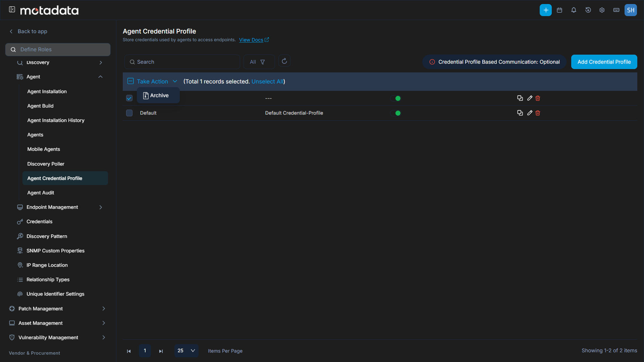Open the View Docs link
This screenshot has height=362, width=644.
(x=254, y=40)
